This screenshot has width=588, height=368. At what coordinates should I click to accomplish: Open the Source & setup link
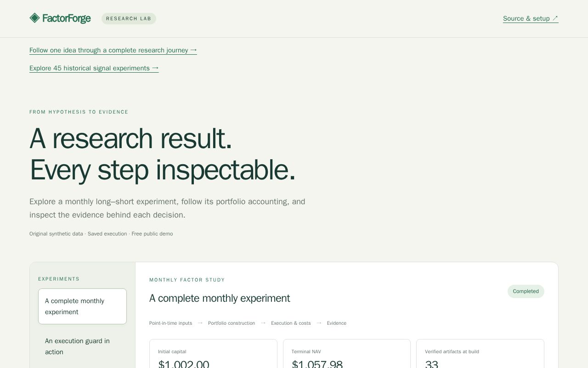tap(531, 18)
